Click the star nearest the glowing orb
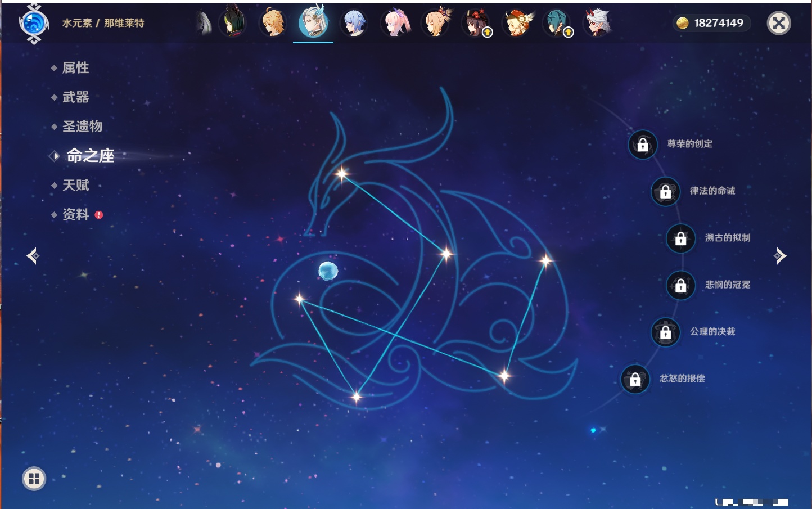The height and width of the screenshot is (509, 812). [300, 299]
